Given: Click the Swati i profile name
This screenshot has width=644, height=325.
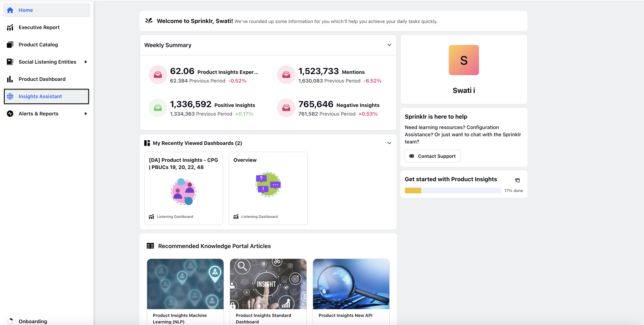Looking at the screenshot, I should pos(464,90).
